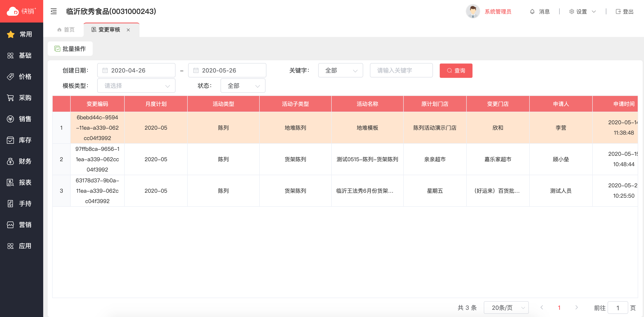The height and width of the screenshot is (317, 644).
Task: Expand the 模板类型 请选择 dropdown
Action: click(136, 86)
